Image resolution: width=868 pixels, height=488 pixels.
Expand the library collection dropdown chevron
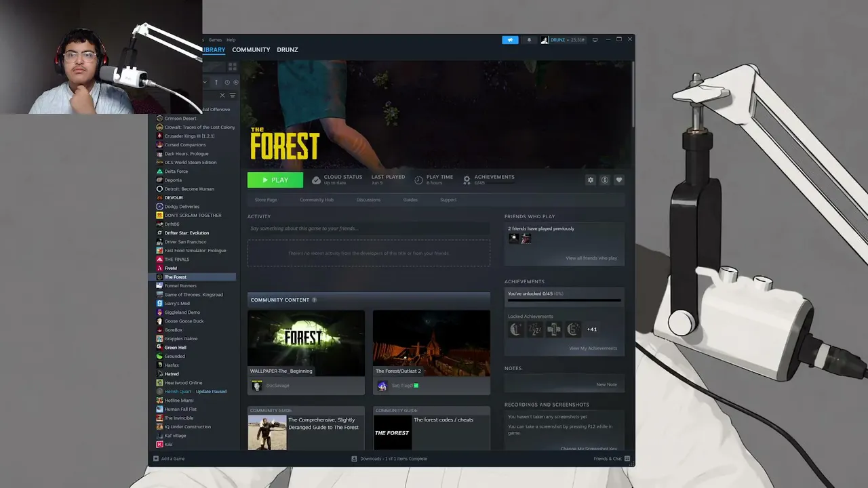point(205,83)
